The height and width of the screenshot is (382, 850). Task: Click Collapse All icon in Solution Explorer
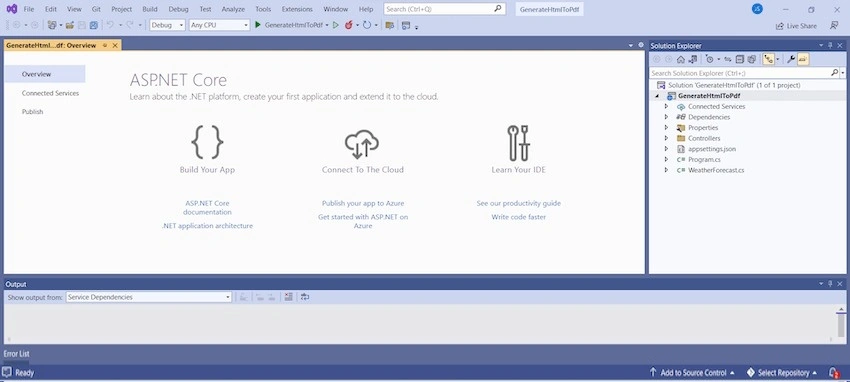[x=740, y=60]
